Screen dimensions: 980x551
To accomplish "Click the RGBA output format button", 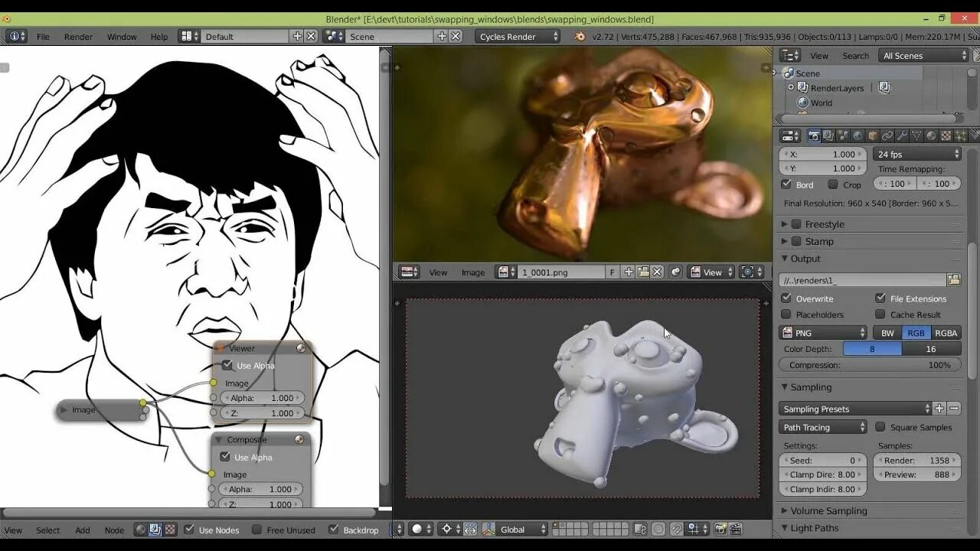I will [946, 332].
